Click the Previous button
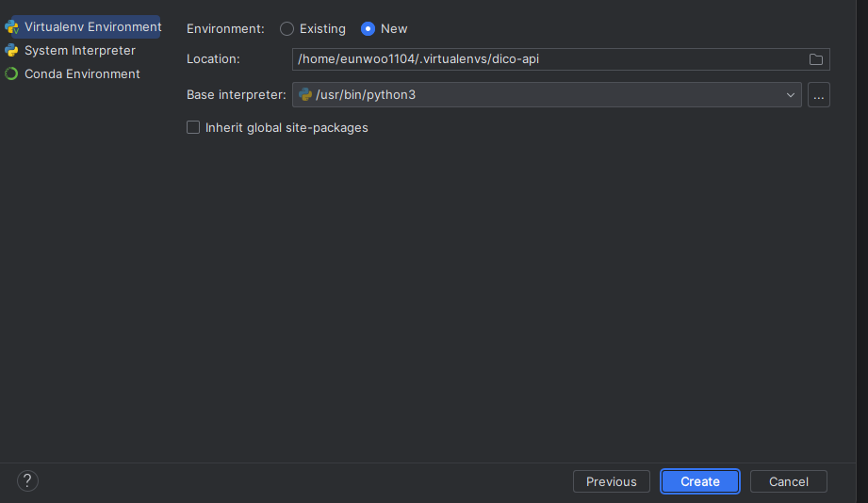The width and height of the screenshot is (868, 503). 611,481
